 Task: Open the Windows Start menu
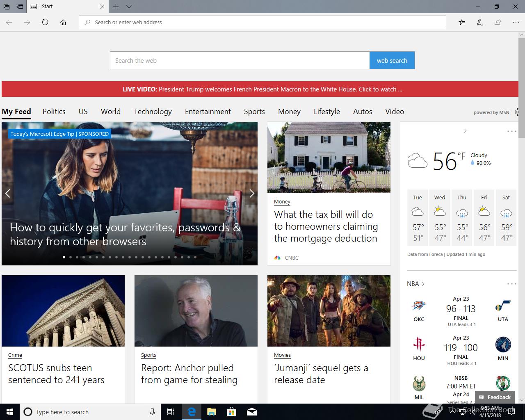(x=10, y=412)
